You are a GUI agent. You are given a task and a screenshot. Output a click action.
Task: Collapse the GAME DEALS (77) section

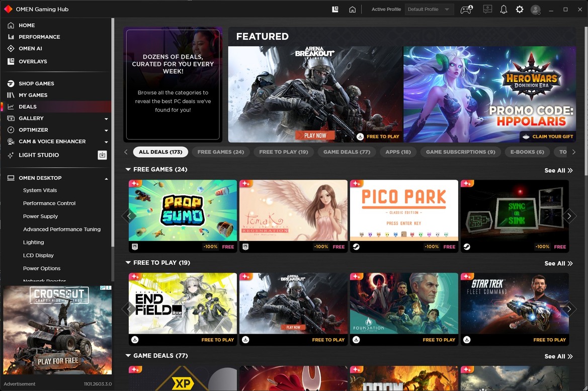pyautogui.click(x=128, y=356)
